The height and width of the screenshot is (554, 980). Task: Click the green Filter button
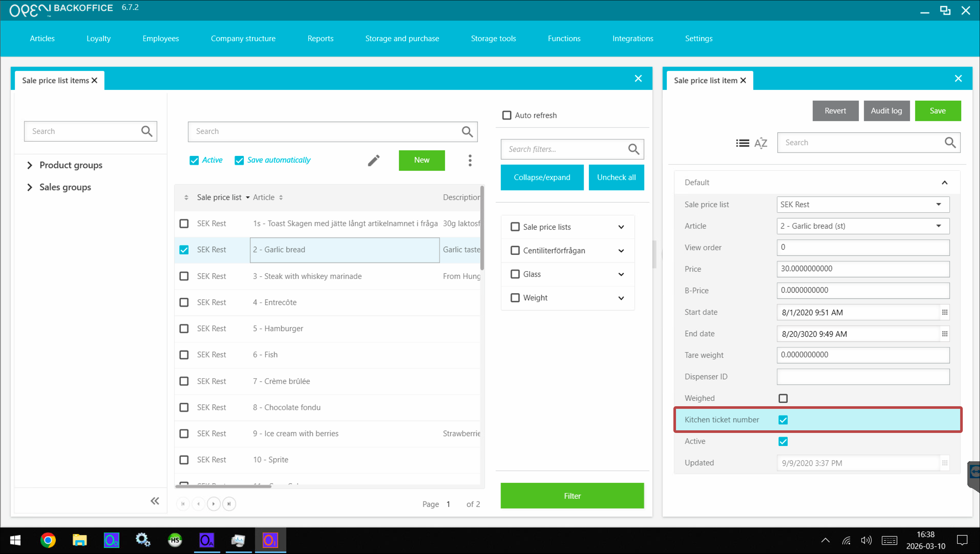[572, 496]
